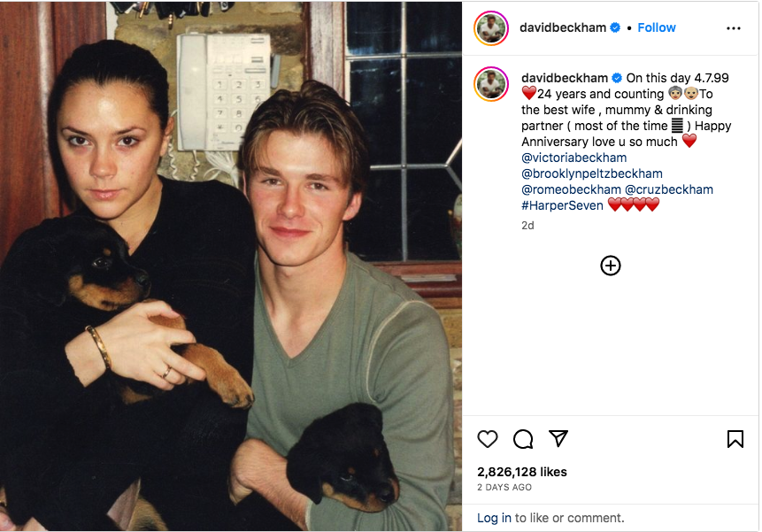762x532 pixels.
Task: Load more comments with plus circle icon
Action: click(611, 266)
